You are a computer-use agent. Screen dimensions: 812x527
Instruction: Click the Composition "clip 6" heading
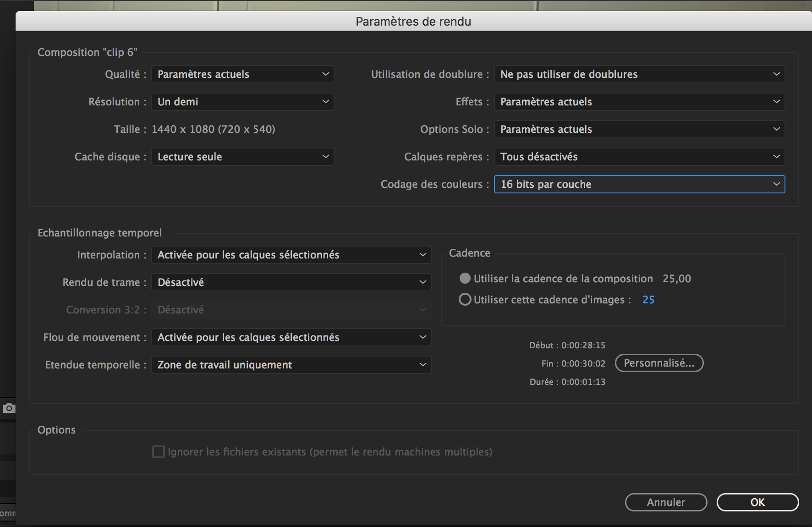pos(88,52)
